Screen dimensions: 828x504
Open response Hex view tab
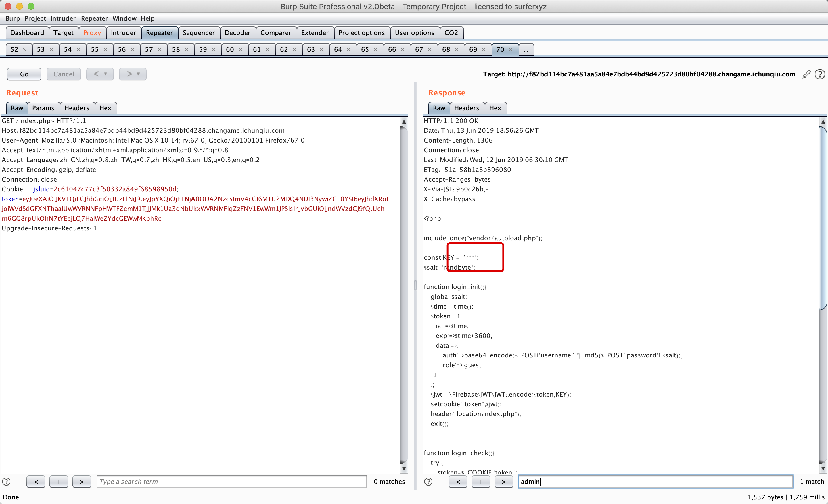coord(495,108)
